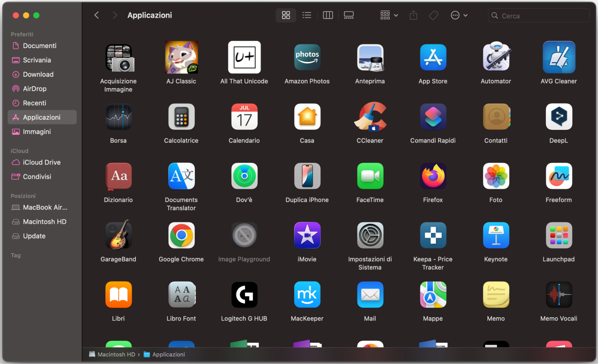Image resolution: width=598 pixels, height=364 pixels.
Task: Select the Logitech G HUB icon
Action: click(244, 295)
